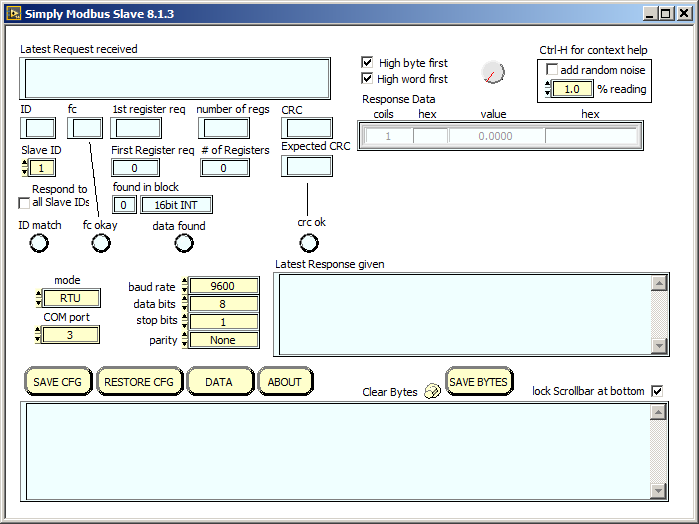This screenshot has width=699, height=524.
Task: Click the stop bits selector arrows
Action: [x=185, y=322]
